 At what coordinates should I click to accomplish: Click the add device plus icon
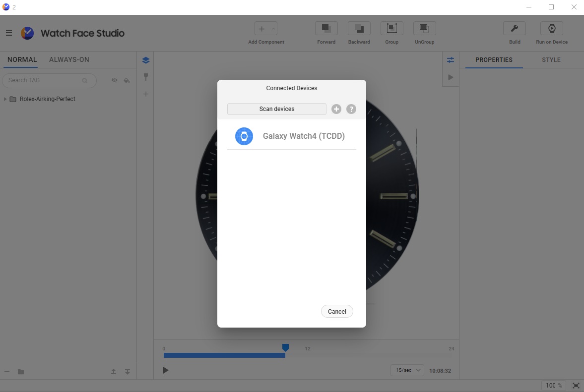click(x=336, y=109)
